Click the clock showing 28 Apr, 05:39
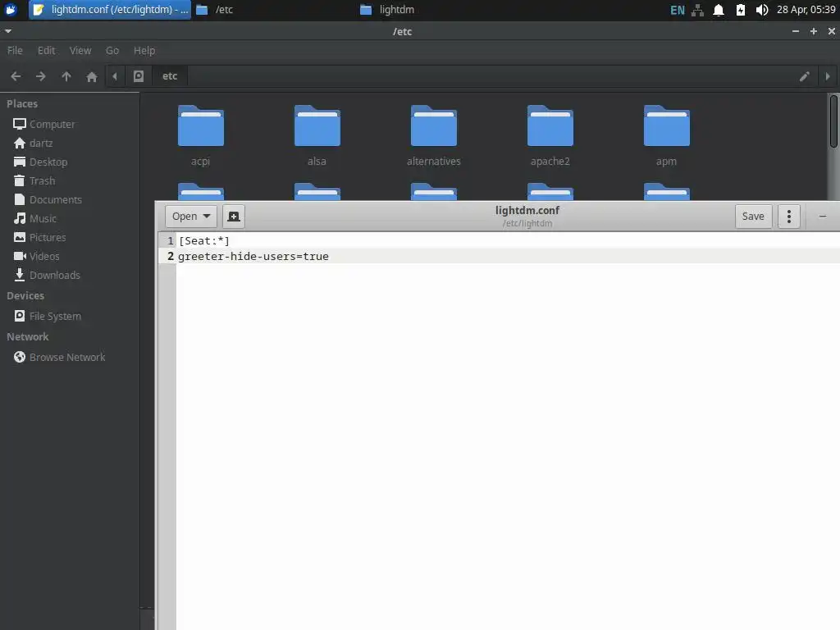 [x=806, y=10]
